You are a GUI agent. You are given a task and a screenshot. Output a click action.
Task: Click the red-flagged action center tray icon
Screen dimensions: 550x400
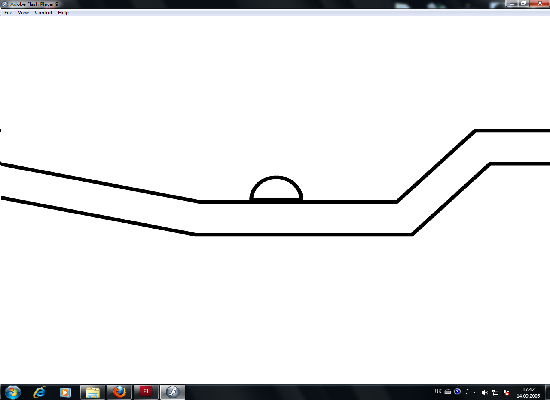pyautogui.click(x=506, y=392)
